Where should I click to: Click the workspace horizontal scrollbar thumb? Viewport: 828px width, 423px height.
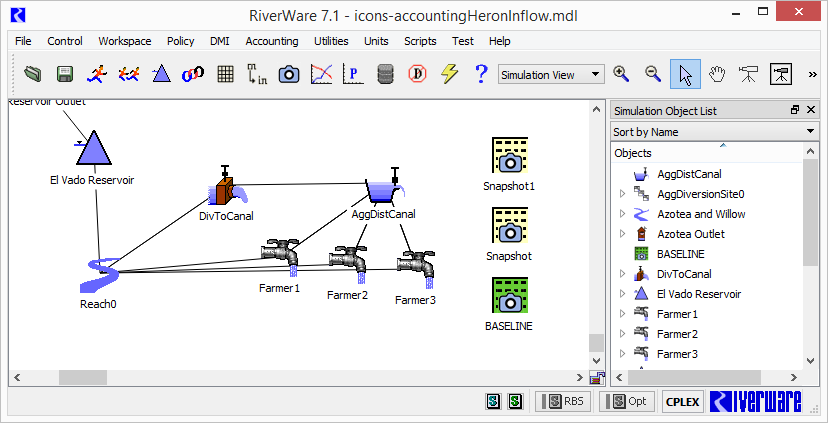pyautogui.click(x=83, y=377)
